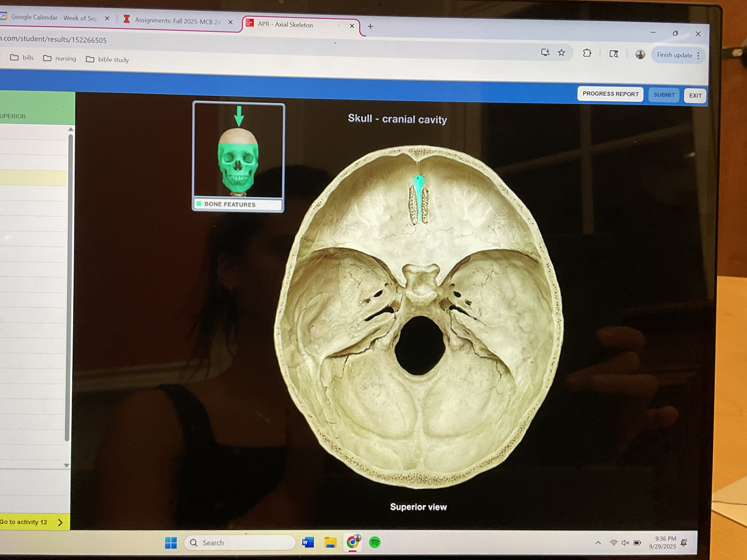Toggle the green BONE FEATURES swatch
The width and height of the screenshot is (747, 560).
click(199, 204)
